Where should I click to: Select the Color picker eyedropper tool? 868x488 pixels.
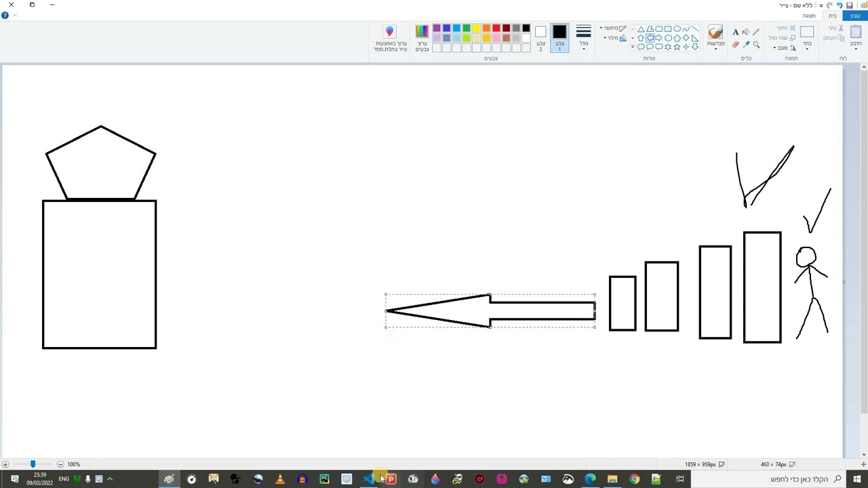746,45
